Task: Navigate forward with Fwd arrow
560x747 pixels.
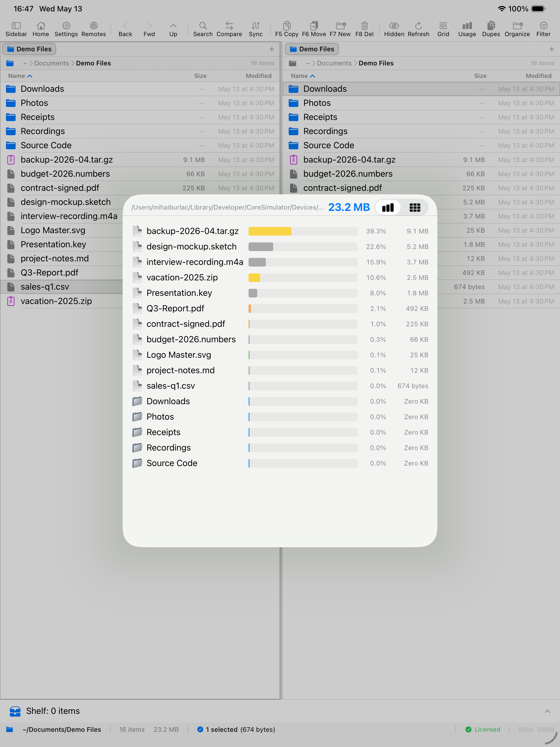Action: 149,29
